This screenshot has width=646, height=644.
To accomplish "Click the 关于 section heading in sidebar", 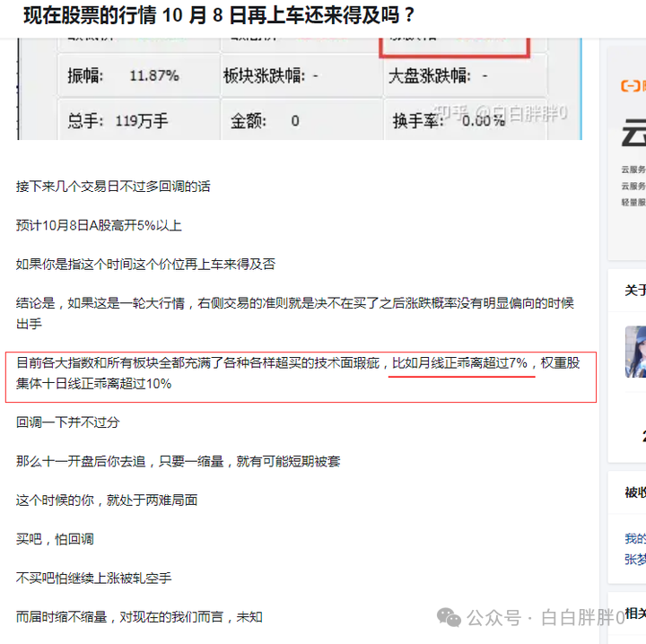I will (x=635, y=290).
